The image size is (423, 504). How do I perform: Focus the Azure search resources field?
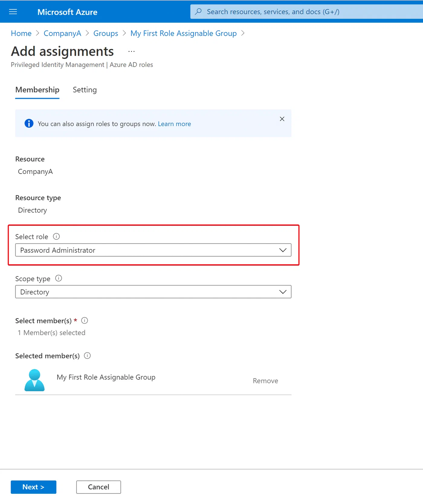307,11
